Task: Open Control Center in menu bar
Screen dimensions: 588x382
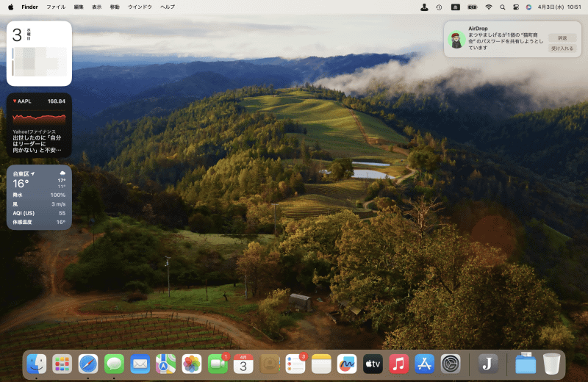Action: [x=516, y=7]
